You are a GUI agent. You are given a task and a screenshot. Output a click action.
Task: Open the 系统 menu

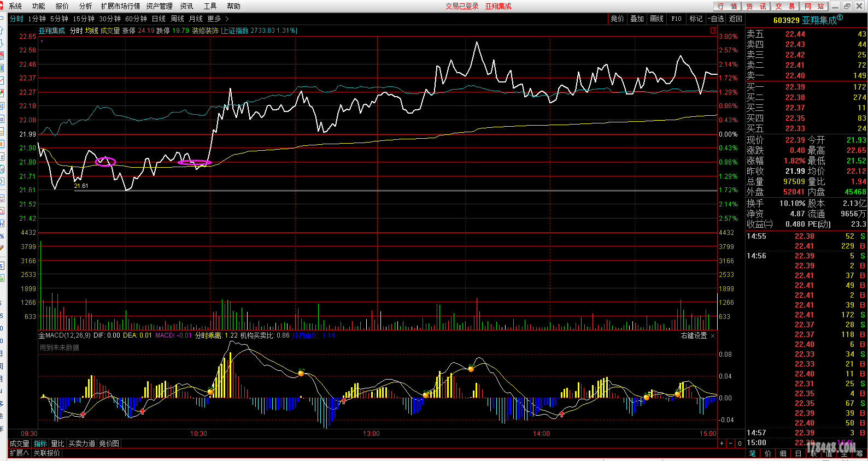click(x=16, y=6)
